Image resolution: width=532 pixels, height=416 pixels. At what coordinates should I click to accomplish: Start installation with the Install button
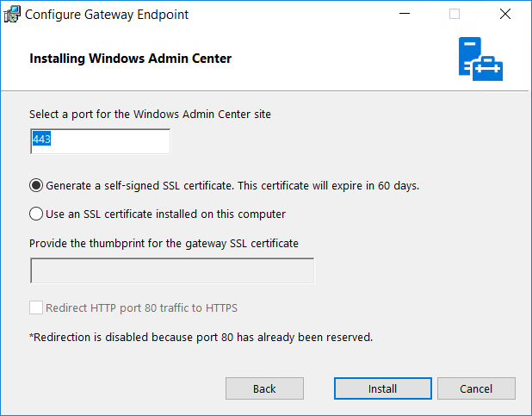(x=383, y=388)
